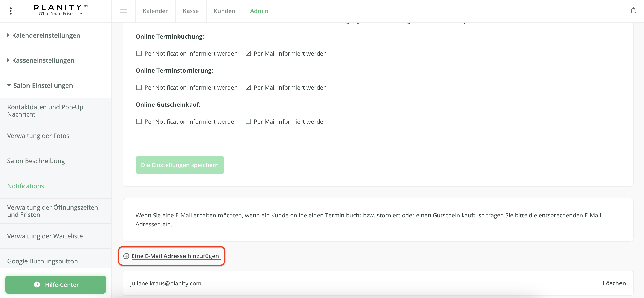This screenshot has height=298, width=644.
Task: Click the notification bell icon
Action: pyautogui.click(x=633, y=11)
